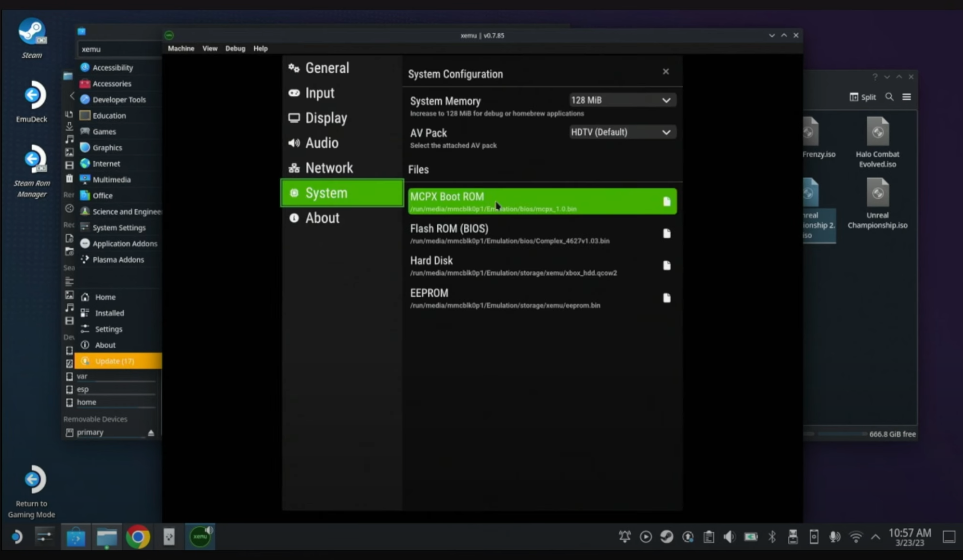
Task: Click search icon in file manager
Action: [889, 97]
